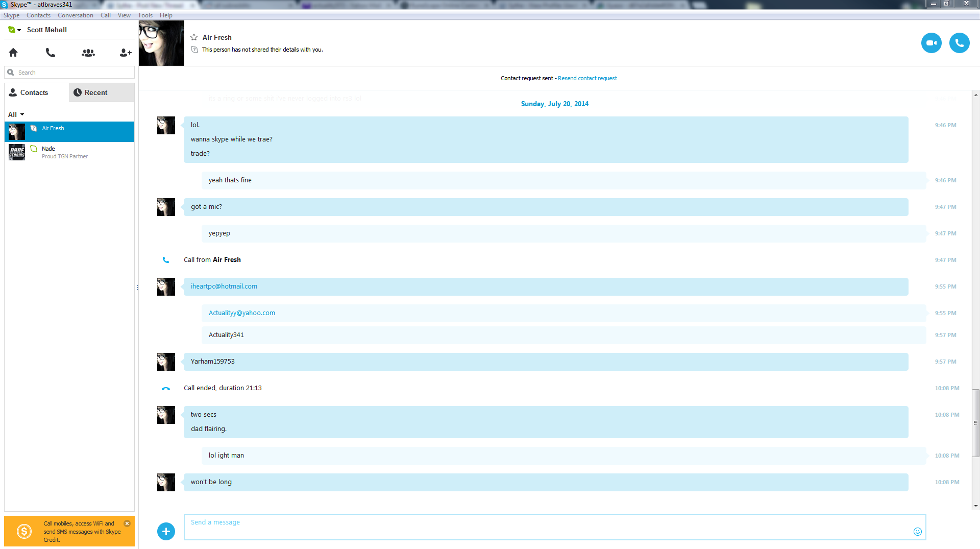Click Air Fresh's avatar beside 'got a mic?'
The width and height of the screenshot is (980, 549).
[x=166, y=207]
